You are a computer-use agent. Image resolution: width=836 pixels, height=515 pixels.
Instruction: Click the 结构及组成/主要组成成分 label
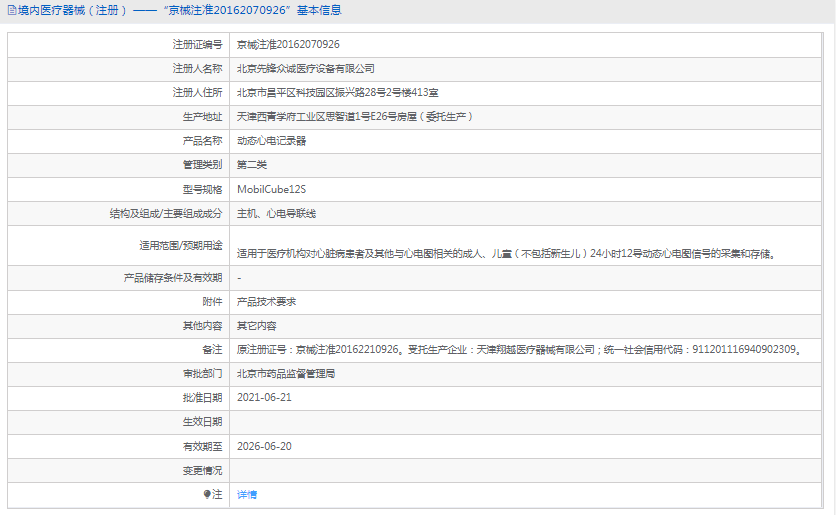(166, 213)
